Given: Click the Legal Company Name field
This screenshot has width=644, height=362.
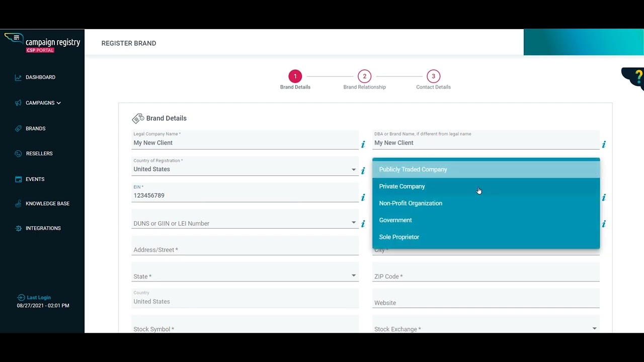Looking at the screenshot, I should (245, 140).
